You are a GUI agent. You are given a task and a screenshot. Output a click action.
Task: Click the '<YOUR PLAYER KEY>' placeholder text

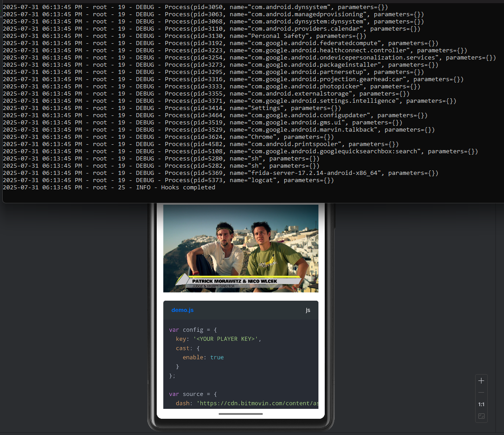[x=227, y=339]
